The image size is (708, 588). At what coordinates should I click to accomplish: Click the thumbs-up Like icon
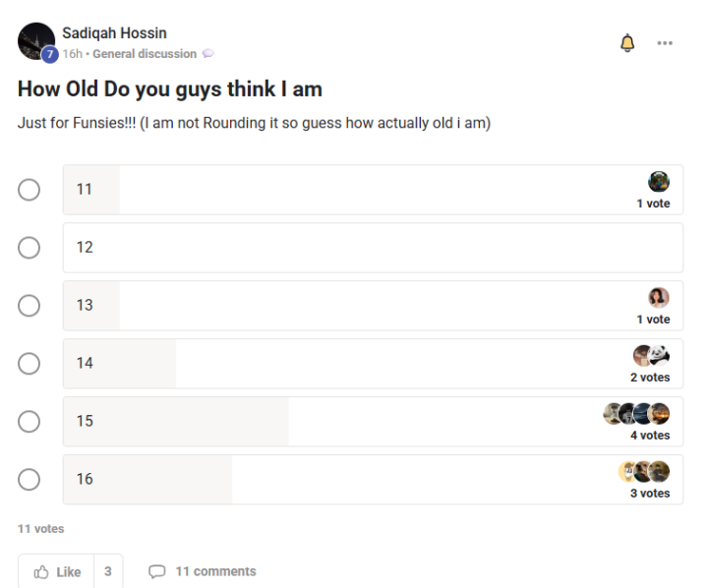(41, 571)
